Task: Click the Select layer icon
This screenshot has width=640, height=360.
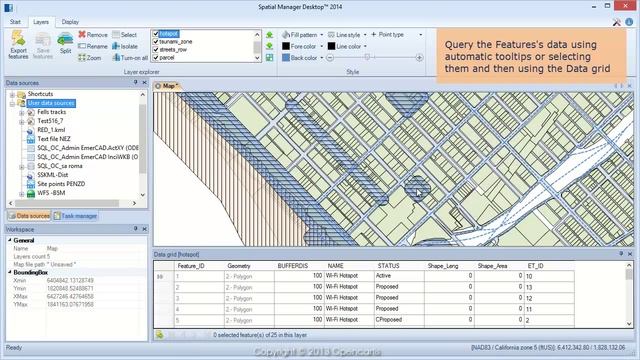Action: (116, 35)
